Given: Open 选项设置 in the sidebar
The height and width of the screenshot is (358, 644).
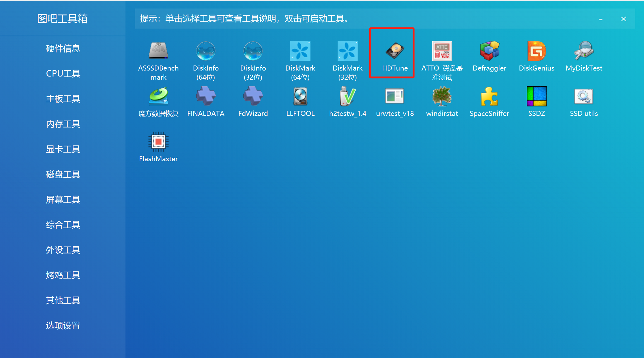Looking at the screenshot, I should click(63, 326).
